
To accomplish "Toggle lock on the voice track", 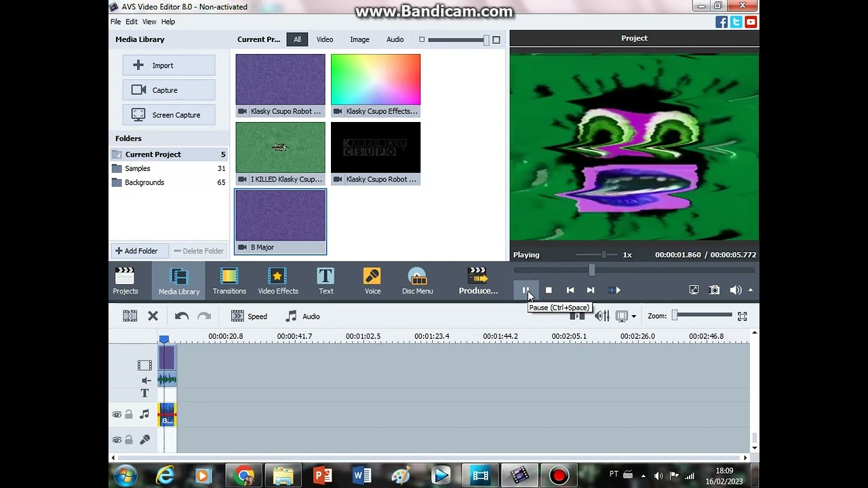I will [129, 440].
